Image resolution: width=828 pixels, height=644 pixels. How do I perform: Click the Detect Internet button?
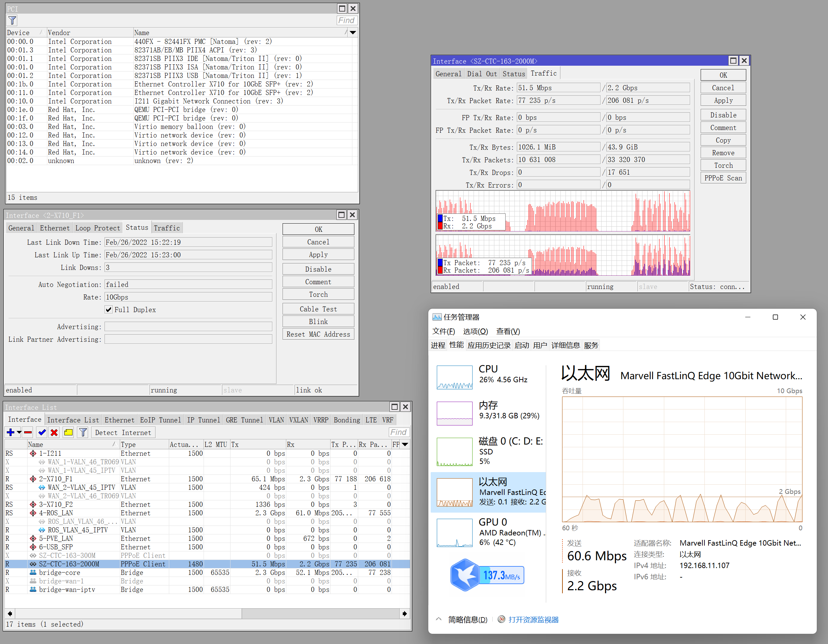(x=123, y=433)
